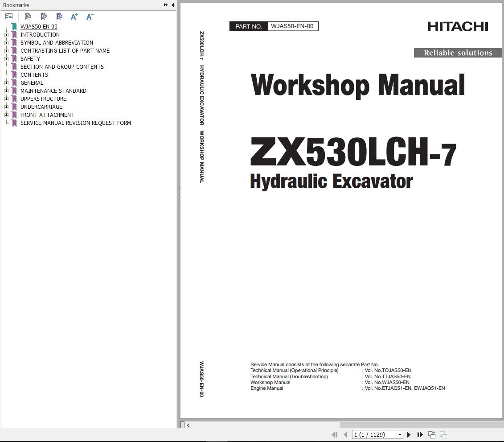Click bookmark icon beside SECTION AND GROUP CONTENTS
This screenshot has height=442, width=504.
pos(14,67)
